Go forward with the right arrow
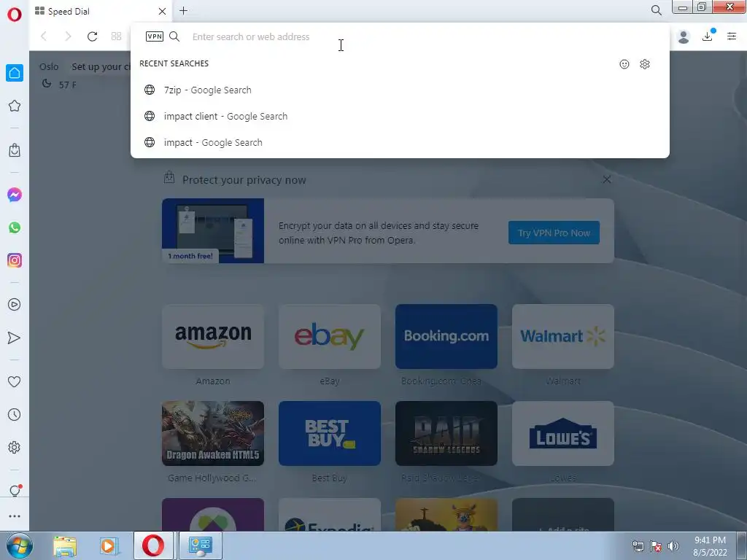747x560 pixels. pyautogui.click(x=68, y=36)
